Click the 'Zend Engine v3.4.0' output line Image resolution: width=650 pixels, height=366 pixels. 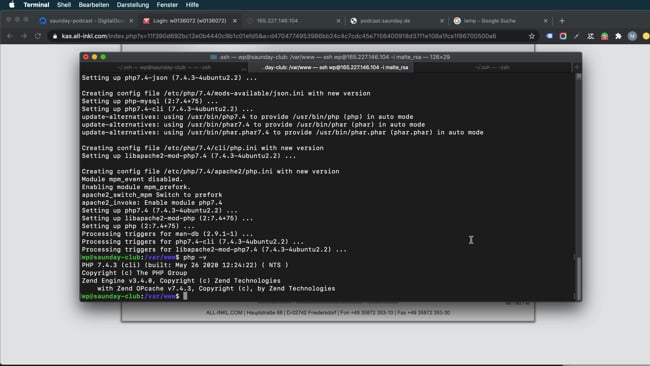pyautogui.click(x=181, y=281)
